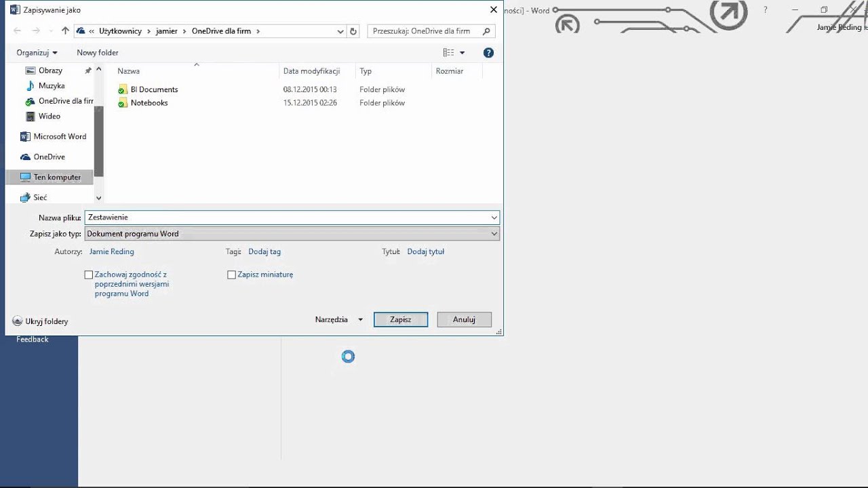Click the forward navigation arrow
Image resolution: width=868 pixels, height=488 pixels.
tap(37, 31)
